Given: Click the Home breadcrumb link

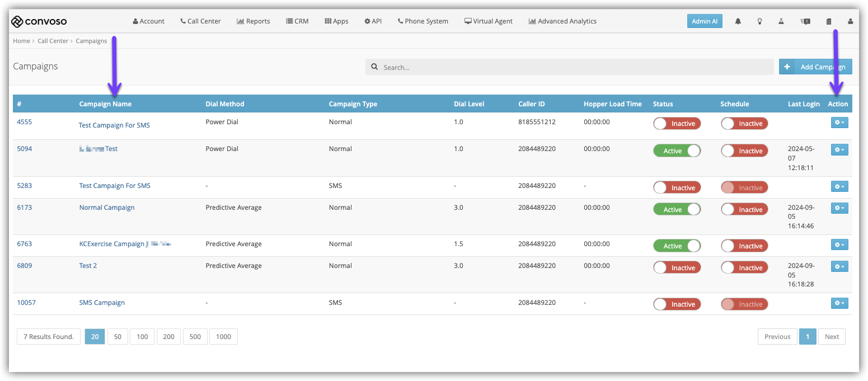Looking at the screenshot, I should pyautogui.click(x=21, y=41).
